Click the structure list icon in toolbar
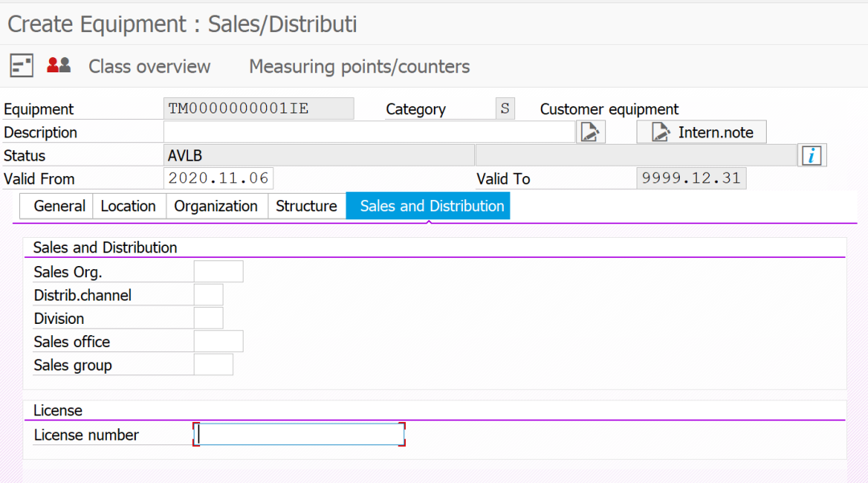Image resolution: width=868 pixels, height=483 pixels. click(22, 66)
